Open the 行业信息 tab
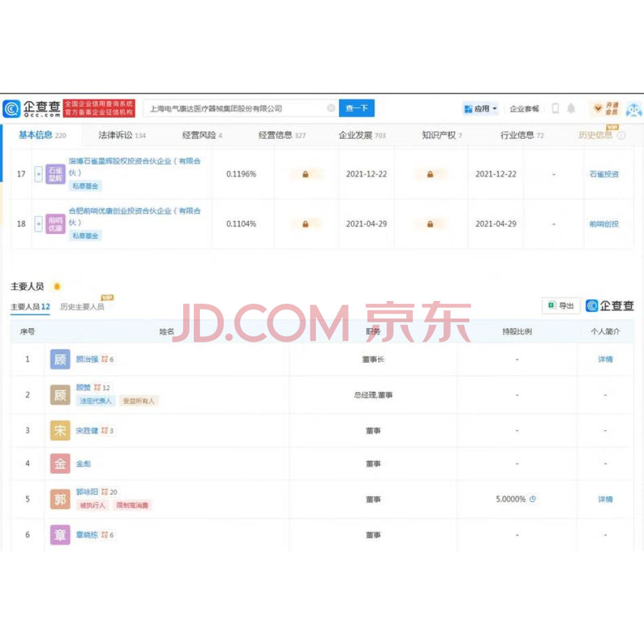Viewport: 644px width, 644px height. pyautogui.click(x=521, y=135)
